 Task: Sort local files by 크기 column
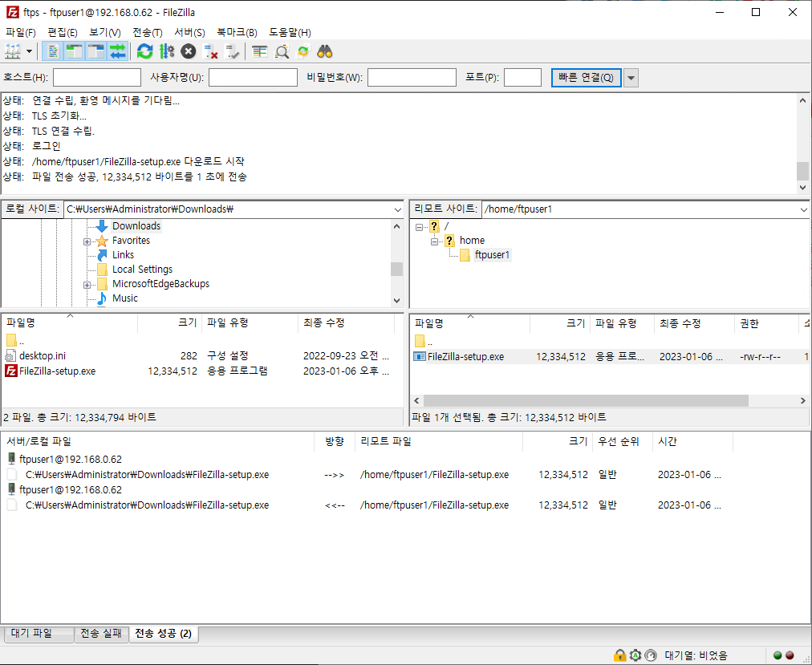(x=169, y=322)
